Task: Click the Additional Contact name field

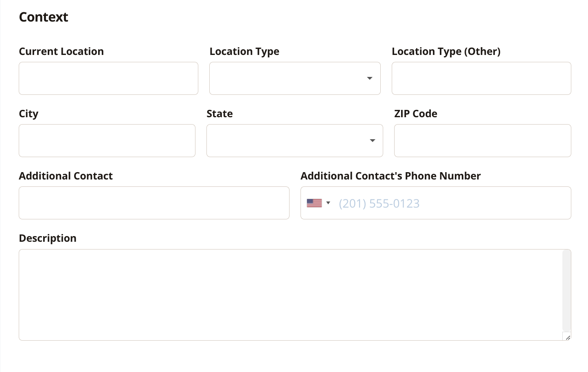Action: 154,203
